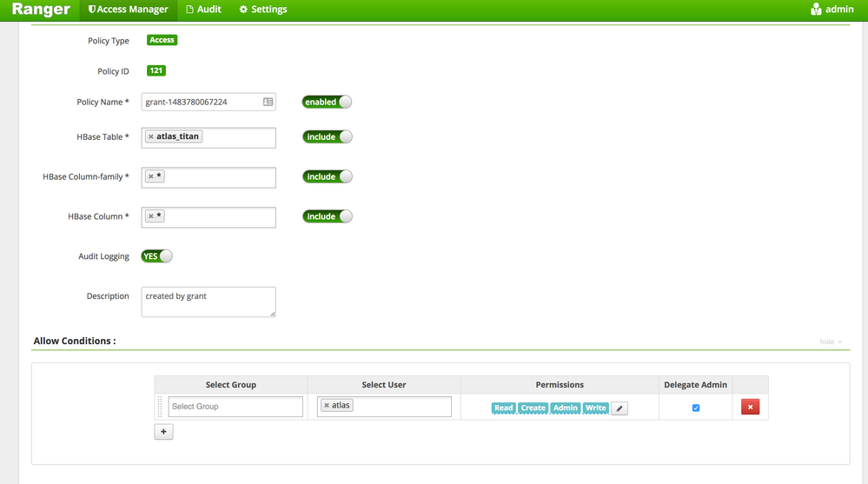
Task: Remove atlas_titan from HBase Table
Action: click(x=150, y=136)
